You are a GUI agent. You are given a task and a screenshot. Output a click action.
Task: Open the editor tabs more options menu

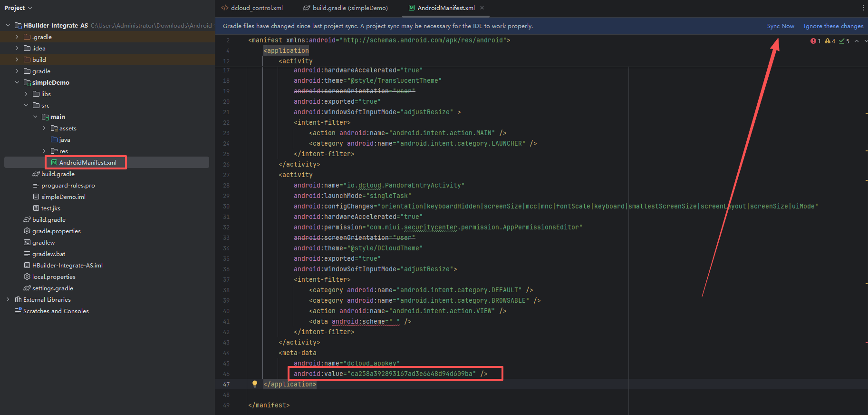tap(863, 8)
